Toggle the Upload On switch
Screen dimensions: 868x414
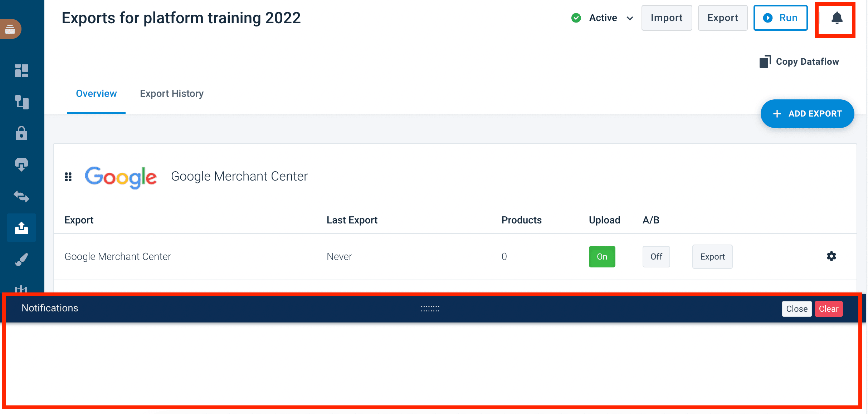pos(602,257)
